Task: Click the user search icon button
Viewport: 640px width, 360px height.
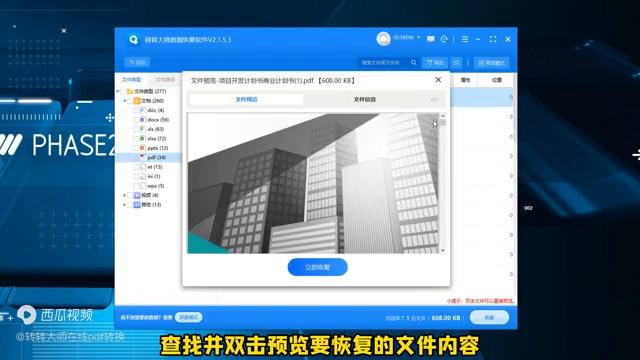Action: pyautogui.click(x=456, y=62)
